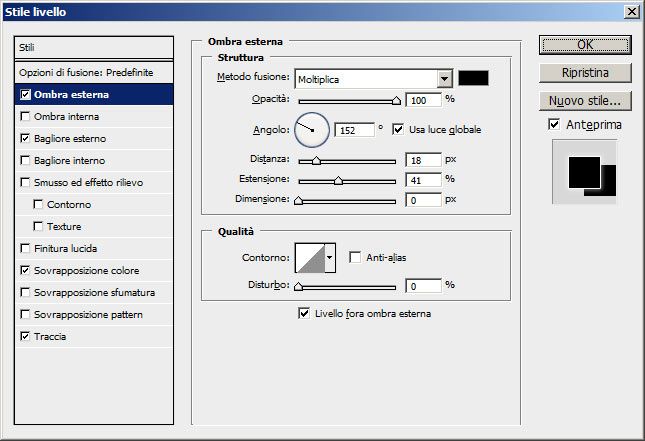This screenshot has height=441, width=645.
Task: Click the Estensione value field showing 41
Action: click(423, 180)
